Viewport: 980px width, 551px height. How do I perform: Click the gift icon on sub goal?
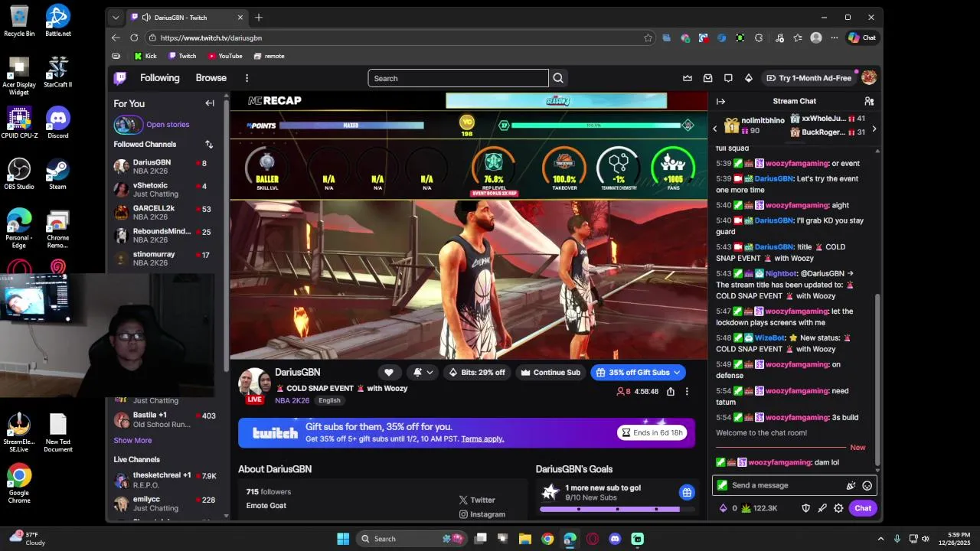[687, 492]
